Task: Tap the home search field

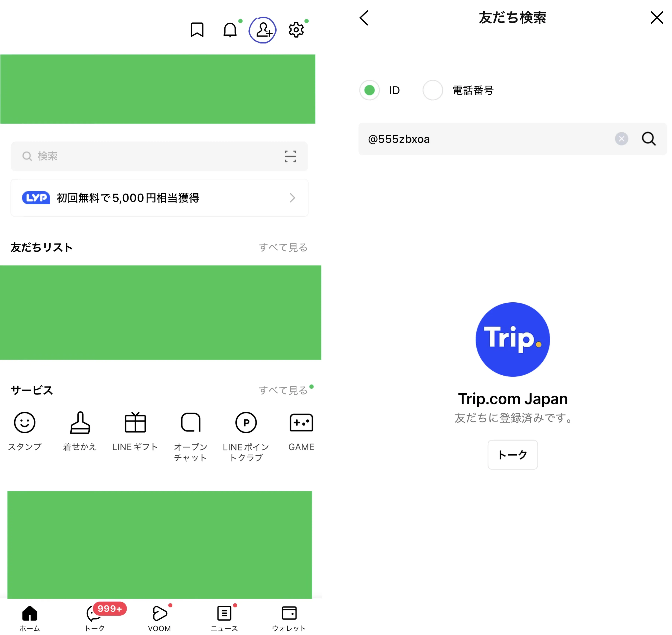Action: 135,156
